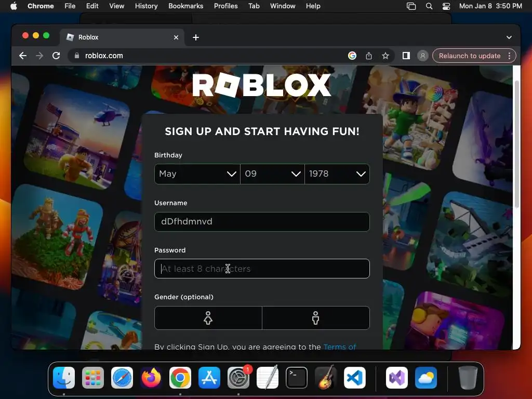Select the Roblox browser tab
Viewport: 532px width, 399px height.
click(122, 37)
